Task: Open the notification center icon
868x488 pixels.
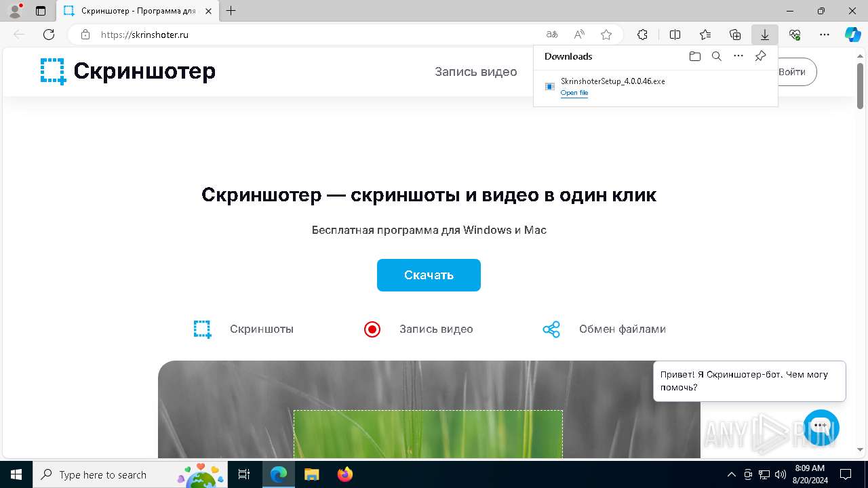Action: click(x=846, y=474)
